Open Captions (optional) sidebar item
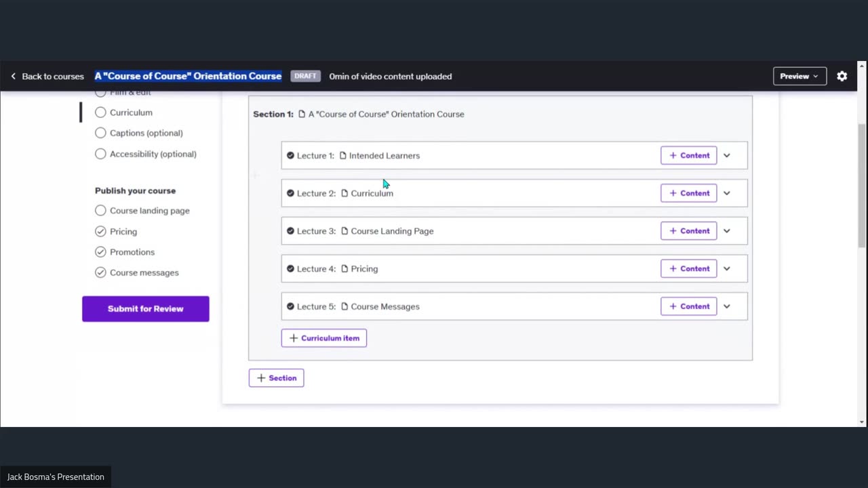This screenshot has width=868, height=488. click(x=146, y=133)
